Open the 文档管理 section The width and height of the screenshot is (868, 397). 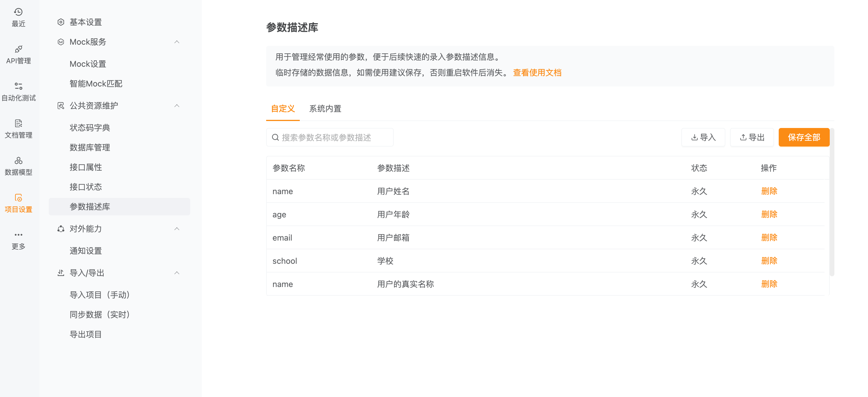pos(19,129)
